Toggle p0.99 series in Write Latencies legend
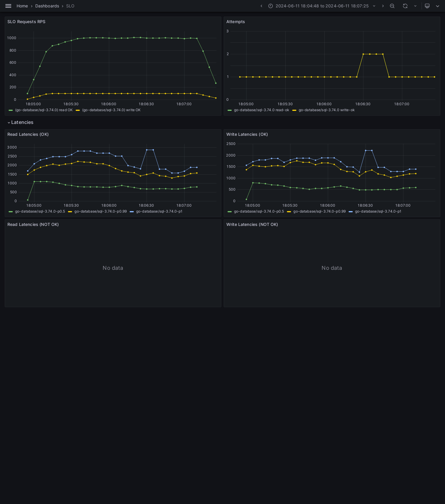 point(320,211)
